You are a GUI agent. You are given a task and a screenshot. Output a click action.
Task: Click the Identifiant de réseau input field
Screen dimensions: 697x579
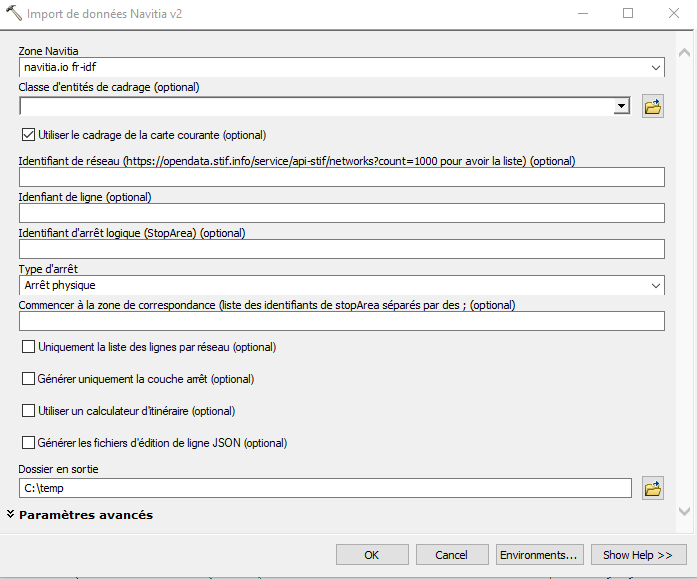341,177
